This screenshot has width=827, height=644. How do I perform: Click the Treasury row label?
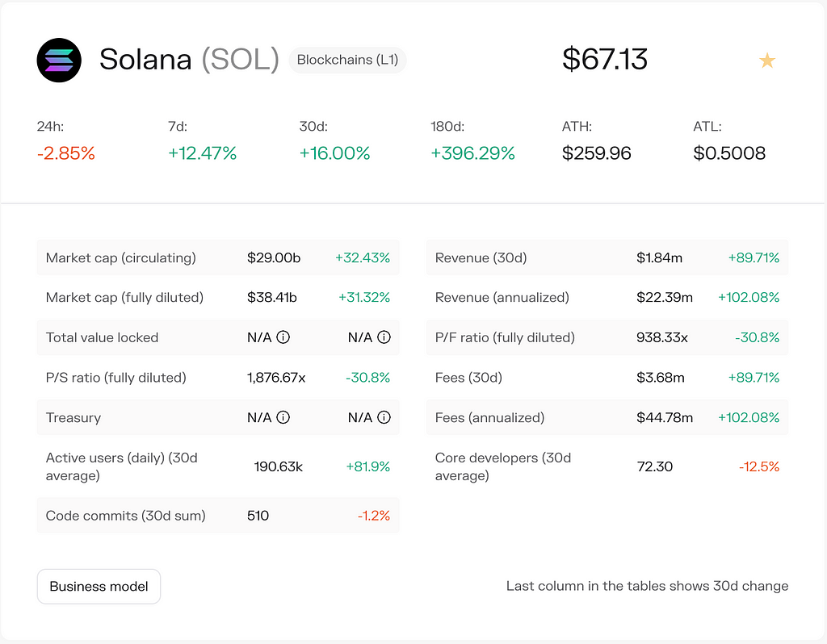73,418
